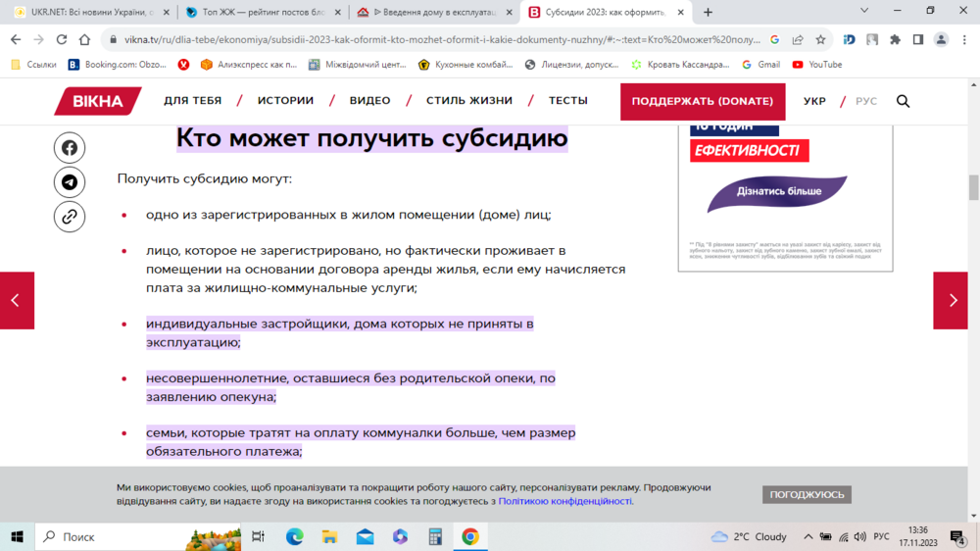Switch site language to УКР
Screen dimensions: 980x551
[x=814, y=101]
